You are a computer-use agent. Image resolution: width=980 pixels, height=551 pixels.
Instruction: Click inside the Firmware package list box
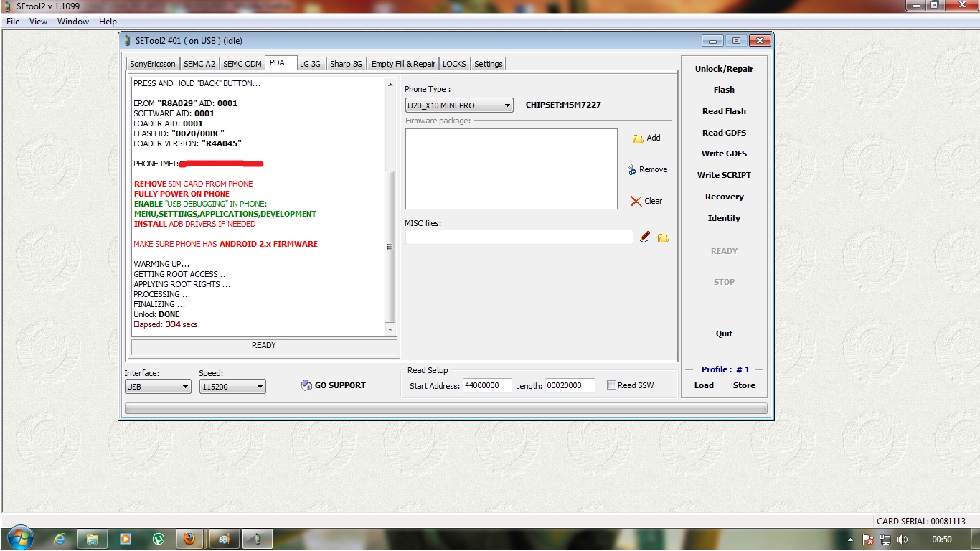512,169
